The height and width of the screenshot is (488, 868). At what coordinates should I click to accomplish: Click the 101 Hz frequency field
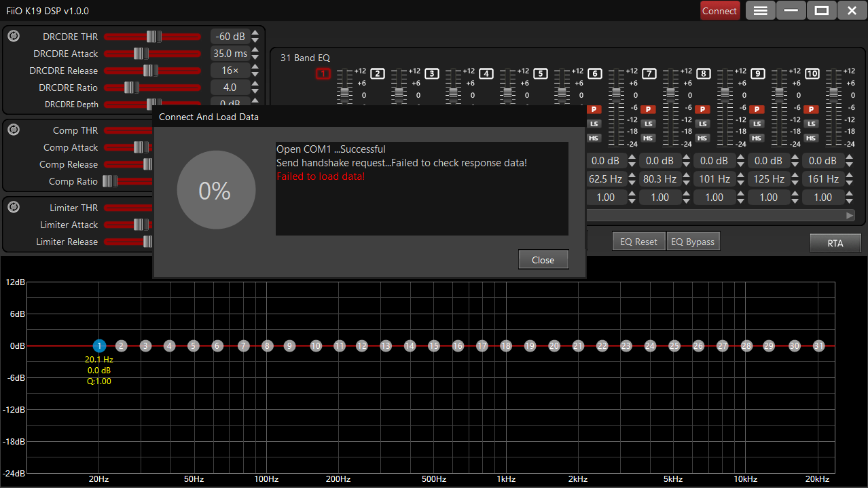coord(715,179)
